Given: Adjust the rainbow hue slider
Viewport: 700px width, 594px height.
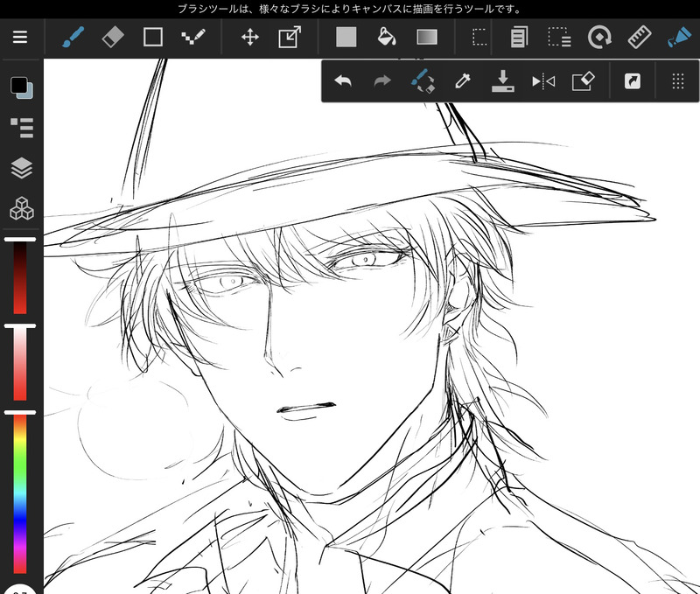Looking at the screenshot, I should [x=20, y=493].
